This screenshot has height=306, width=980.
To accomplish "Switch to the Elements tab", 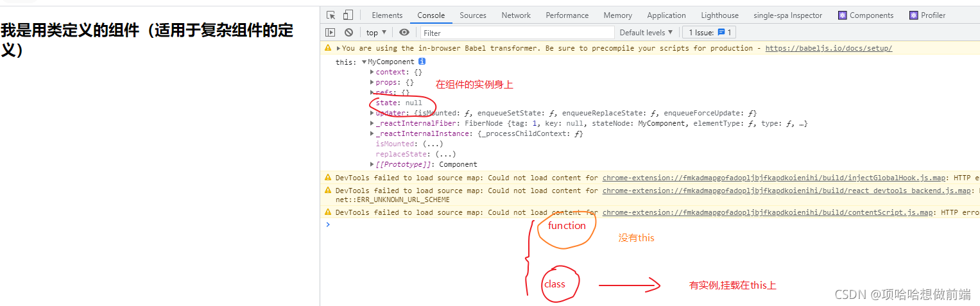I will (387, 15).
